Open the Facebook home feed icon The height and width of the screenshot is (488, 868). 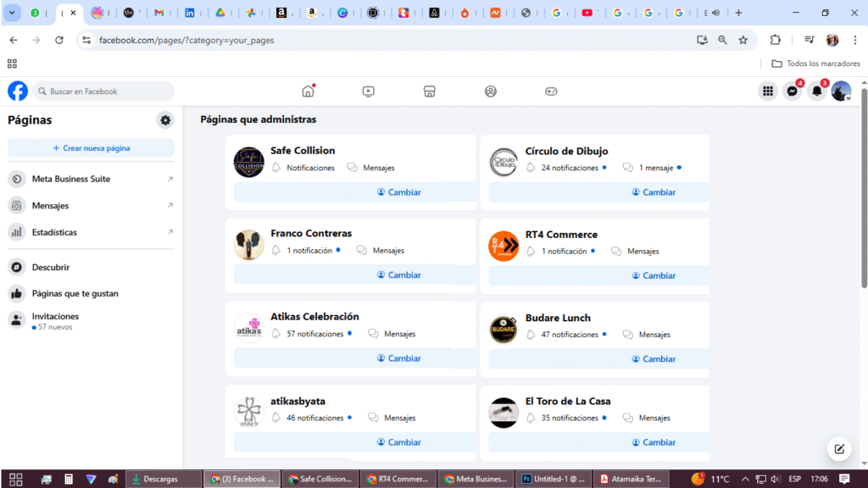(309, 91)
